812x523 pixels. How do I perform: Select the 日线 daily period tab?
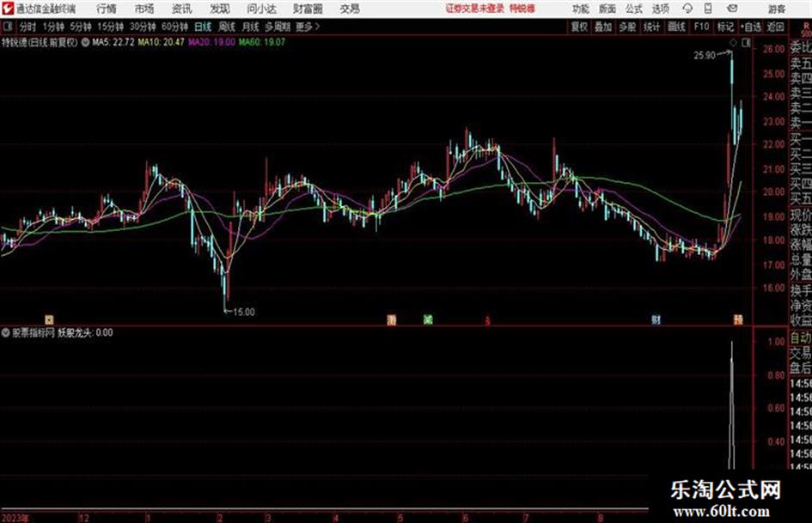click(203, 27)
